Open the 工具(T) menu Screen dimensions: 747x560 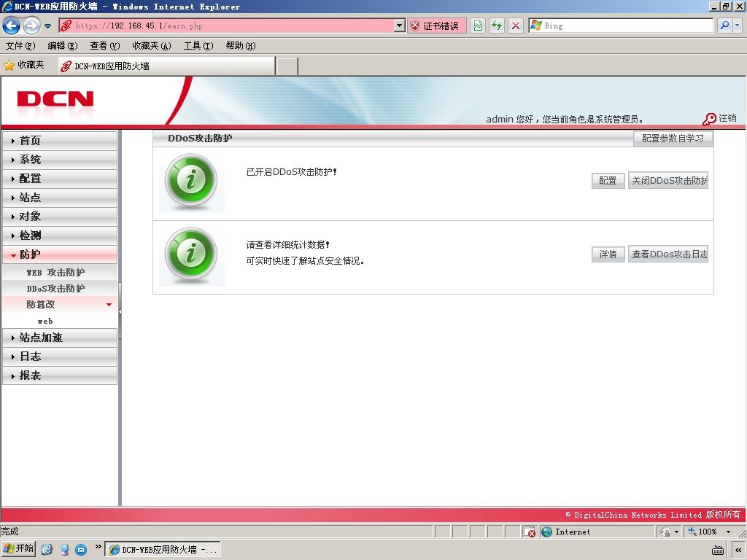[198, 46]
